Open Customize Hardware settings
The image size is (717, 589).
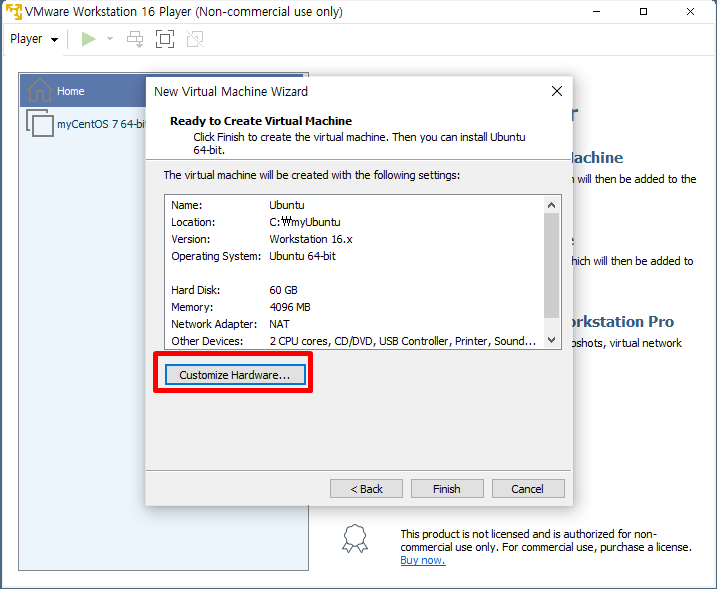point(235,375)
